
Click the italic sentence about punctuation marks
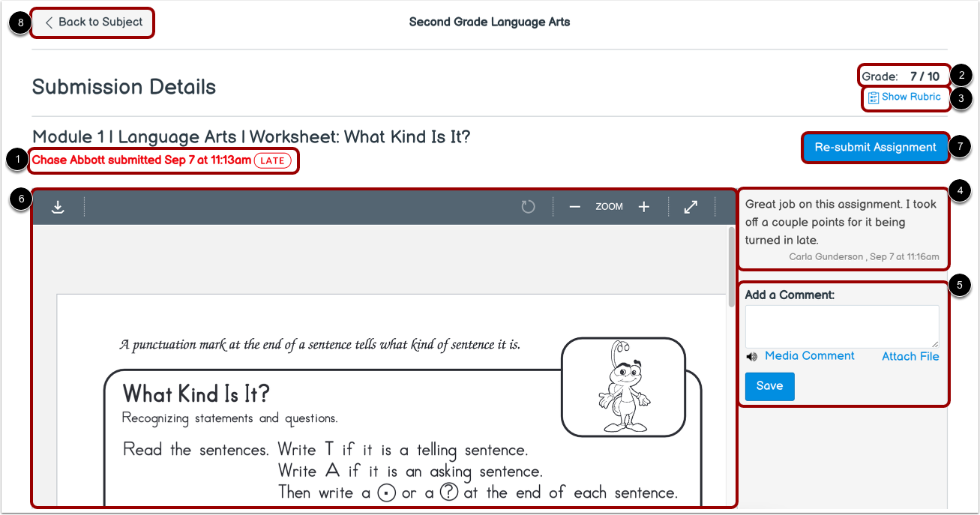pos(320,346)
